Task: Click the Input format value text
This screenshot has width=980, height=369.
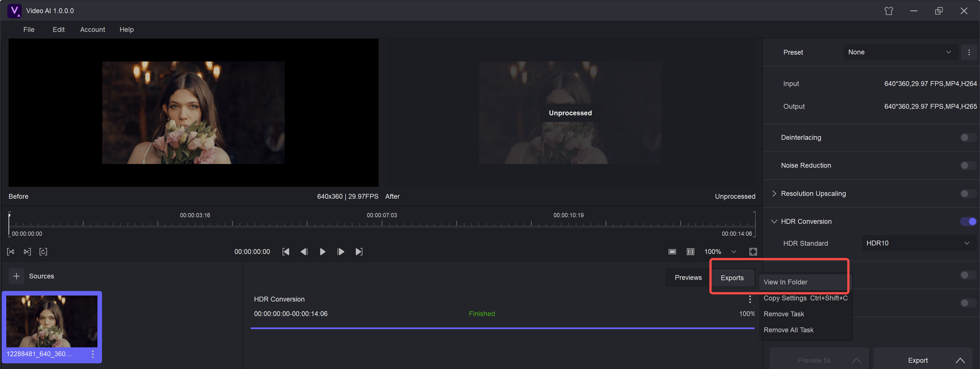Action: (930, 84)
